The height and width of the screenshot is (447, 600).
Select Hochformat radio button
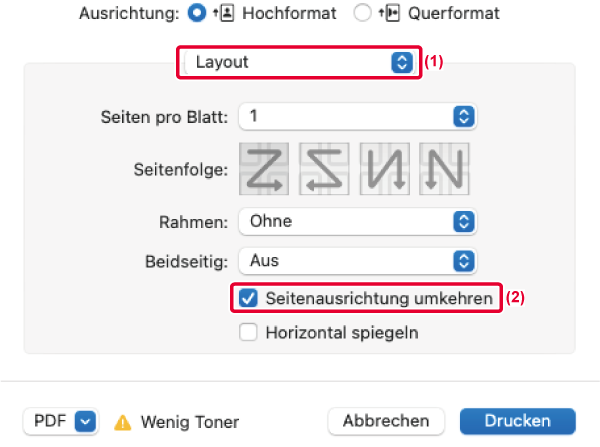tap(198, 14)
